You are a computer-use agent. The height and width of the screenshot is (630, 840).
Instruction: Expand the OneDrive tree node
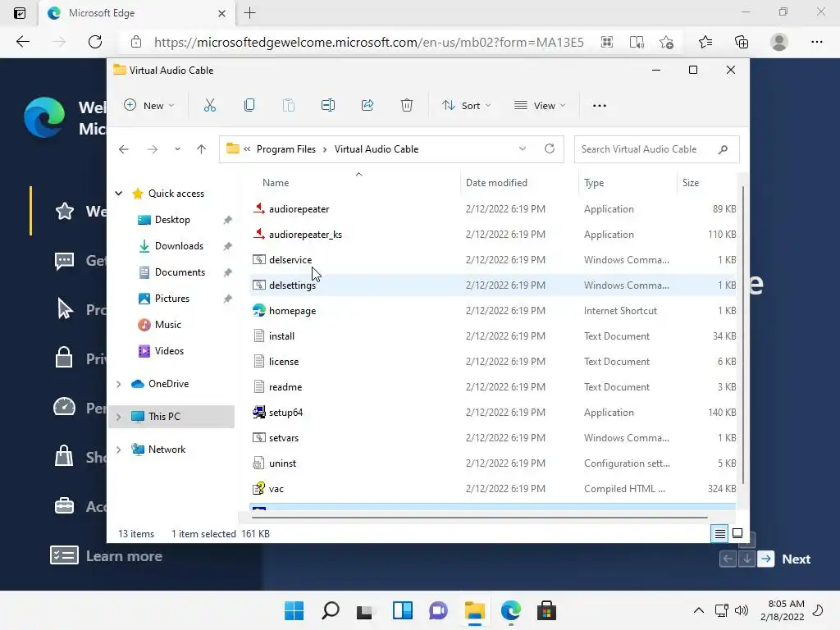point(119,384)
